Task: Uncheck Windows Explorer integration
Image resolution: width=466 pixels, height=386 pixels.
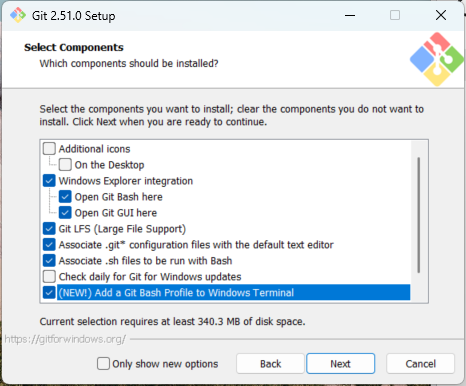Action: (x=49, y=181)
